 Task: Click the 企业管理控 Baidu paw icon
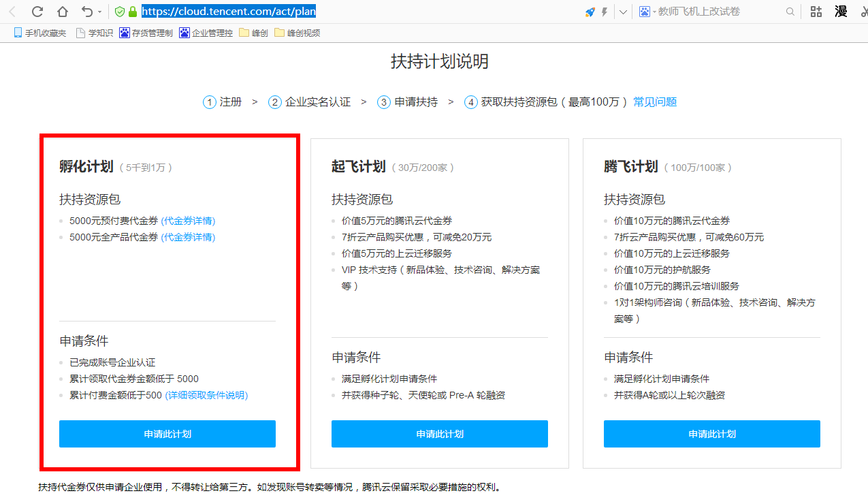click(184, 33)
